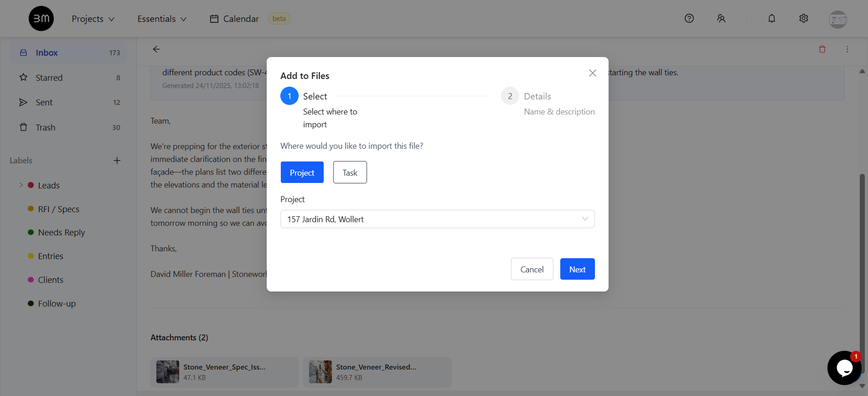Open the Inbox folder
This screenshot has height=396, width=868.
tap(68, 53)
